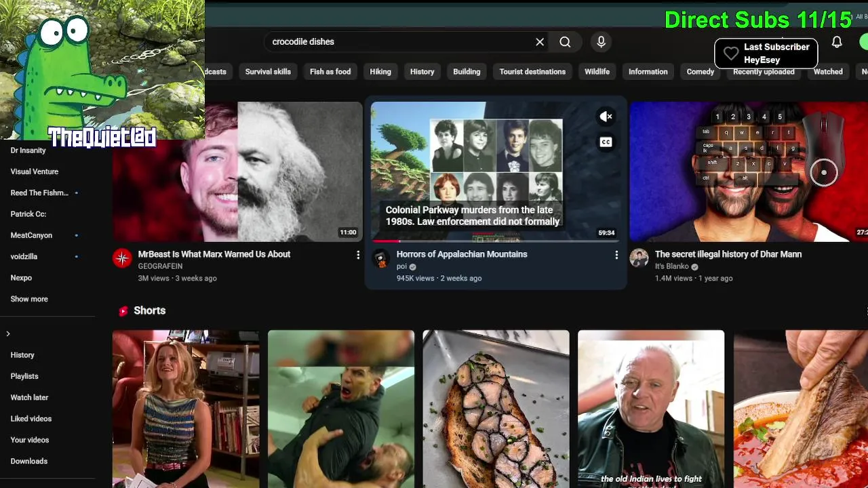The width and height of the screenshot is (868, 488).
Task: Click the 11:00 duration badge
Action: pos(348,232)
